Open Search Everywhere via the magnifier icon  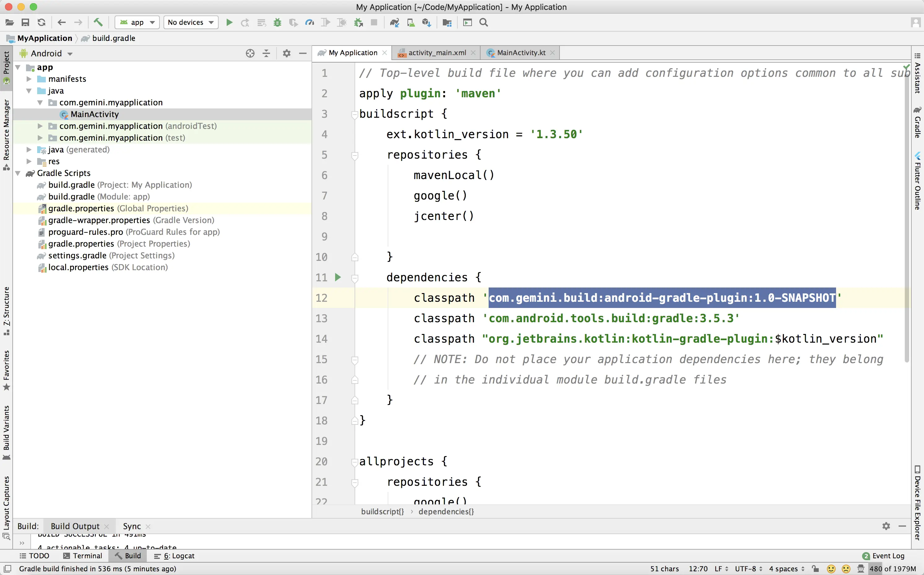tap(483, 22)
